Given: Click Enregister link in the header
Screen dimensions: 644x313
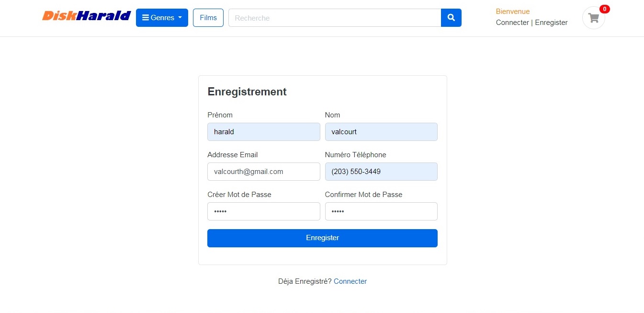Looking at the screenshot, I should pos(551,23).
